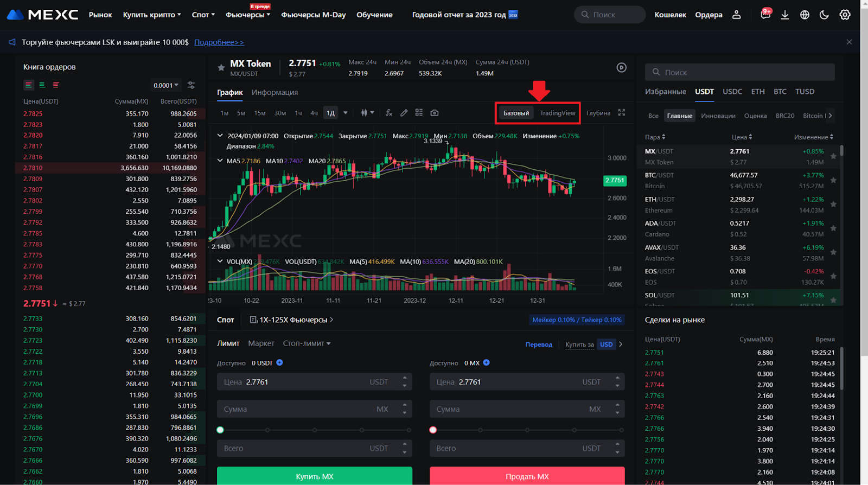Open settings gear in header
The width and height of the screenshot is (868, 485).
[845, 15]
